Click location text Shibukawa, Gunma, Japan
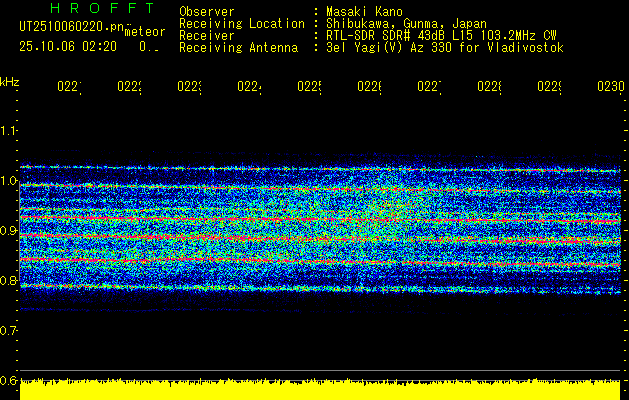 (406, 24)
